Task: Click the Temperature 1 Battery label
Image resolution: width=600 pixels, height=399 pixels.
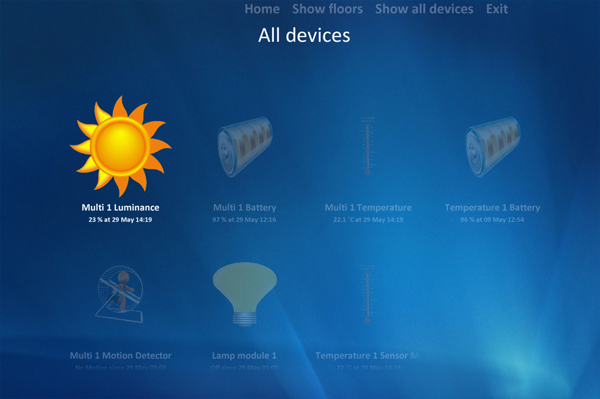Action: click(x=492, y=207)
